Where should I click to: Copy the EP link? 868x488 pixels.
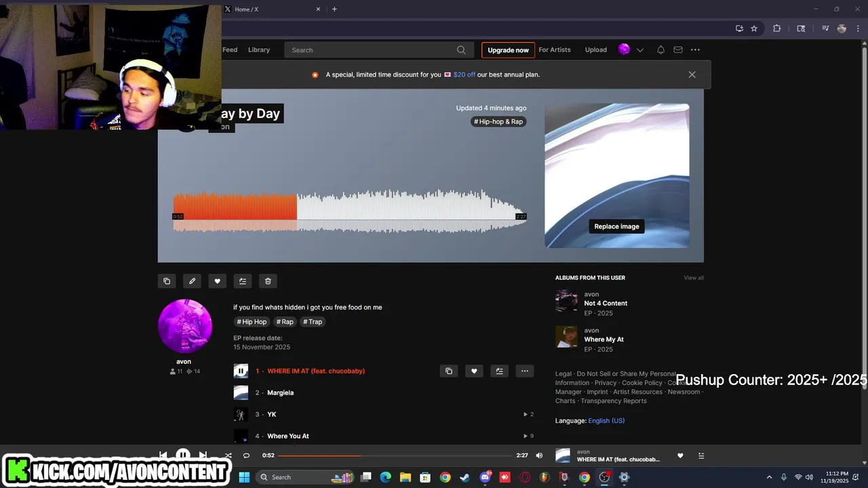(167, 281)
